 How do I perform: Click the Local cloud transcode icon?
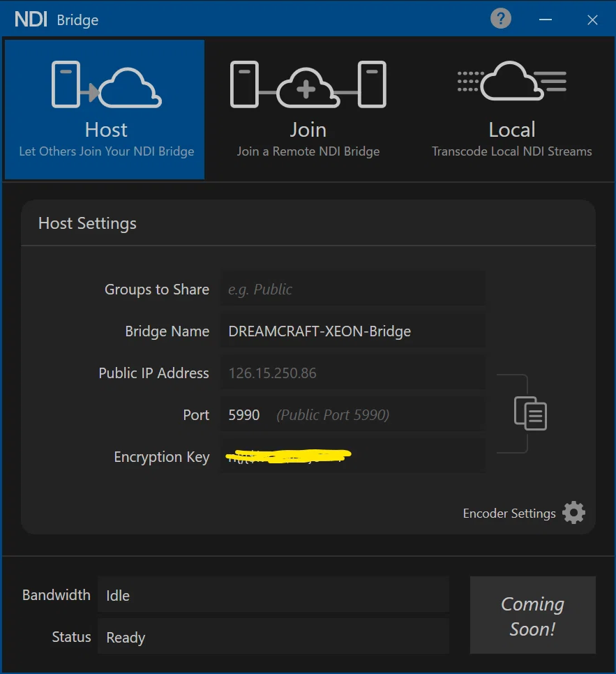coord(511,82)
